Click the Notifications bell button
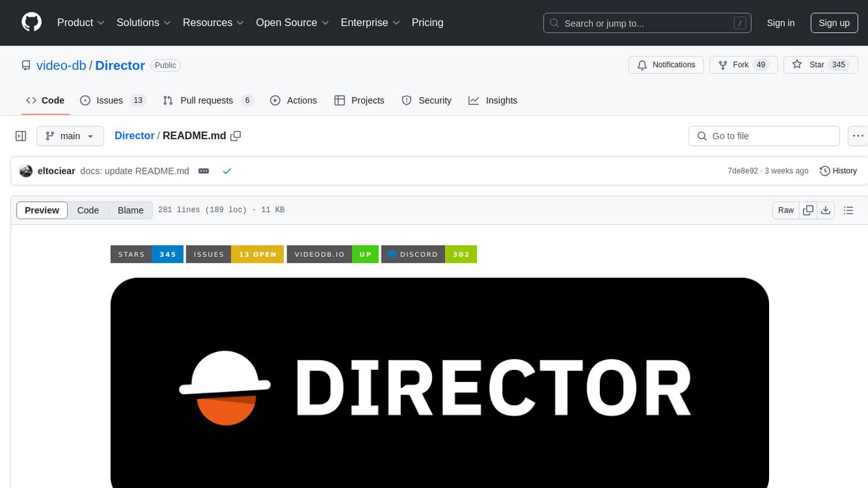The height and width of the screenshot is (488, 868). 666,65
